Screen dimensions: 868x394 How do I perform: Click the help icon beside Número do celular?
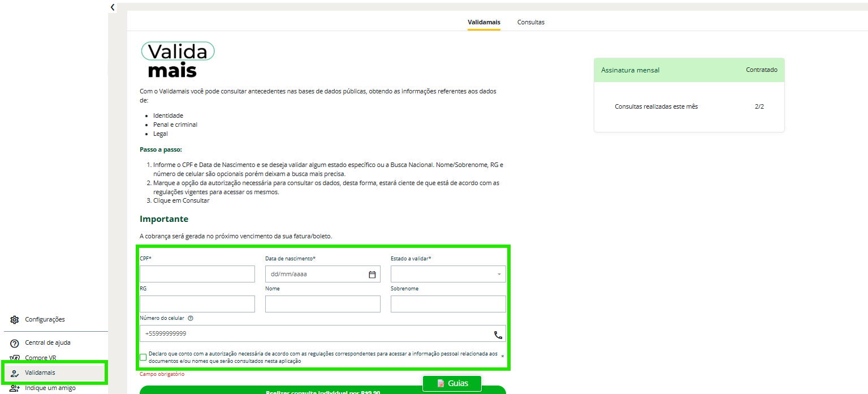click(x=191, y=318)
